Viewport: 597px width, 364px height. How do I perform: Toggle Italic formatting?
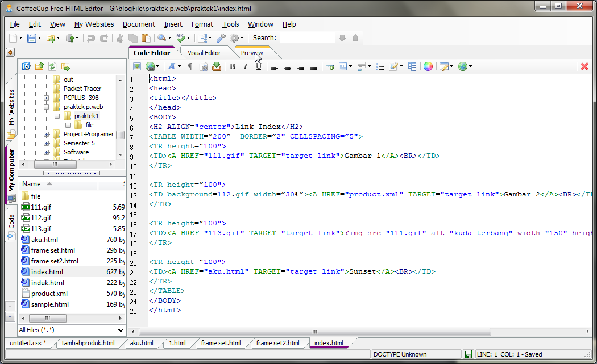pyautogui.click(x=246, y=66)
